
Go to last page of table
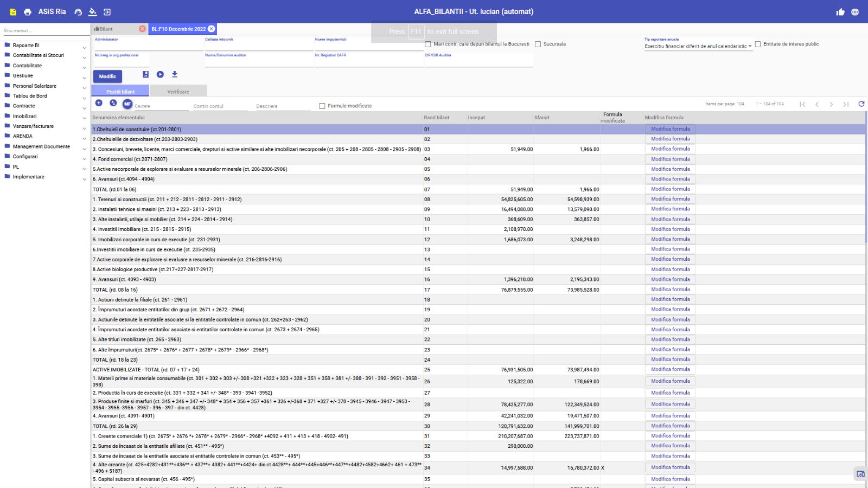[846, 104]
